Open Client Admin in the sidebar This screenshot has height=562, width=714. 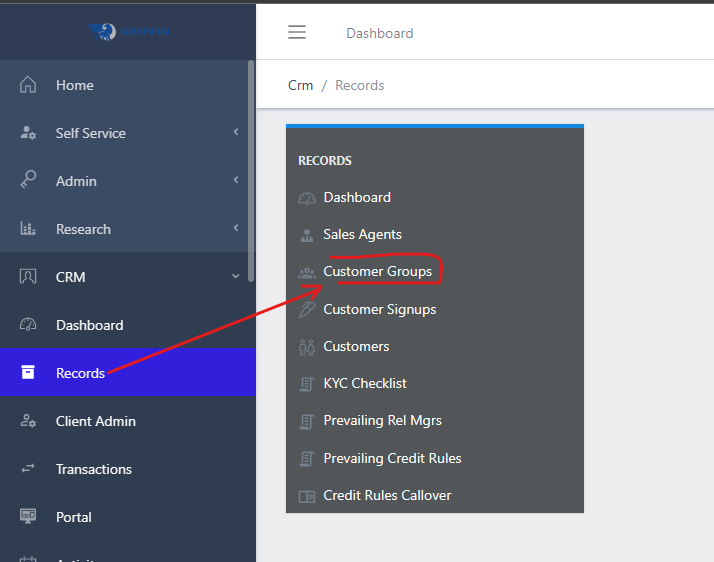[x=95, y=421]
